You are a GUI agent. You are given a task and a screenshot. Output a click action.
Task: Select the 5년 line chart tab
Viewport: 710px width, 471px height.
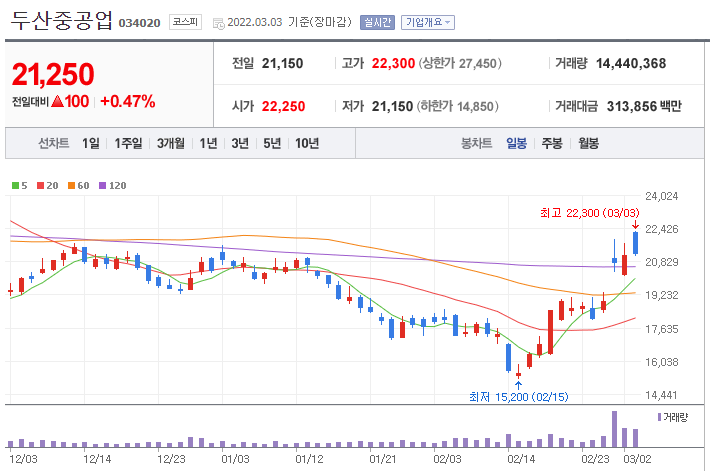click(272, 144)
